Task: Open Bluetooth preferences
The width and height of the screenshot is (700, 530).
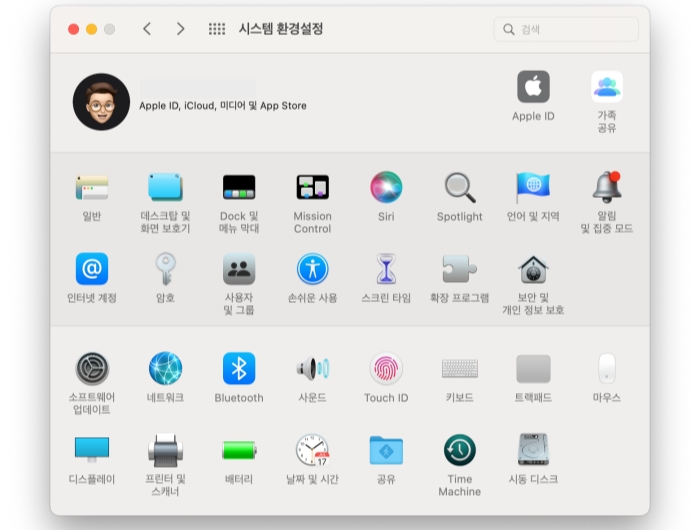Action: tap(239, 368)
